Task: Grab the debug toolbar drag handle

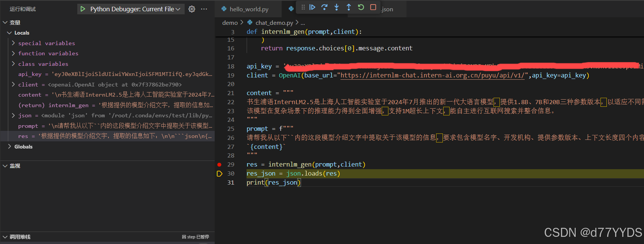Action: pos(303,7)
